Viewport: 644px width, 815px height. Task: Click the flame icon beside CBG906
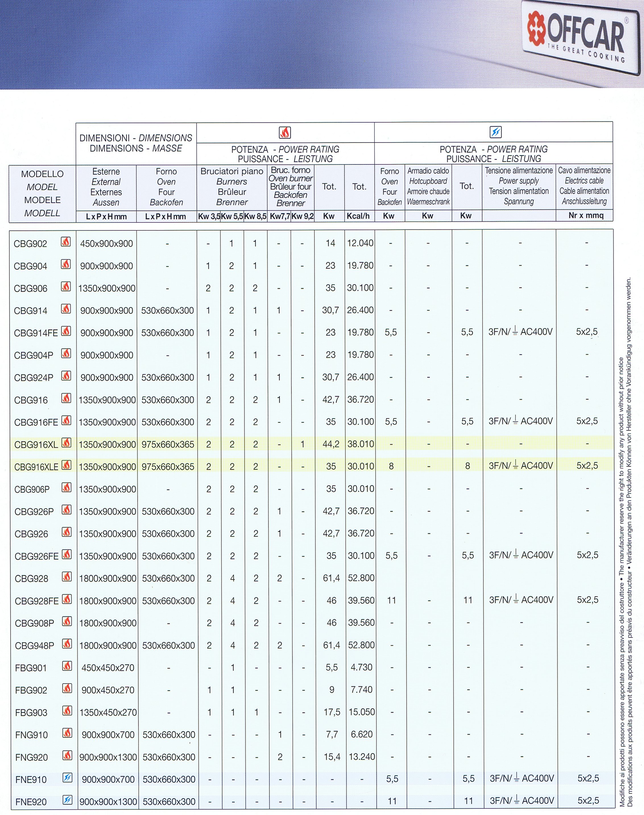[66, 287]
